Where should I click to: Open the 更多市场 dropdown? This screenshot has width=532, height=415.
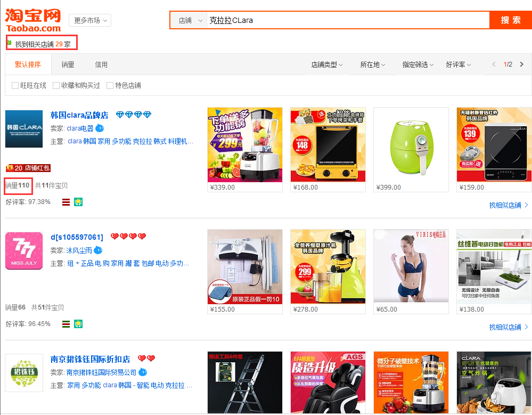pos(90,20)
